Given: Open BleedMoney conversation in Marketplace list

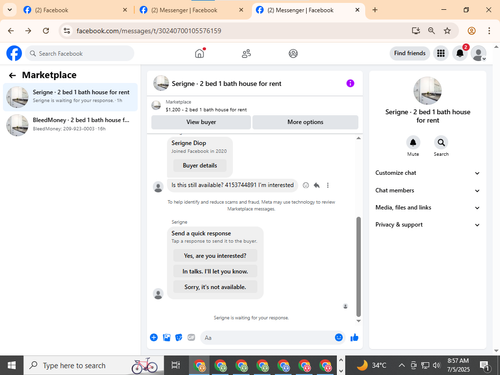Looking at the screenshot, I should pyautogui.click(x=70, y=125).
